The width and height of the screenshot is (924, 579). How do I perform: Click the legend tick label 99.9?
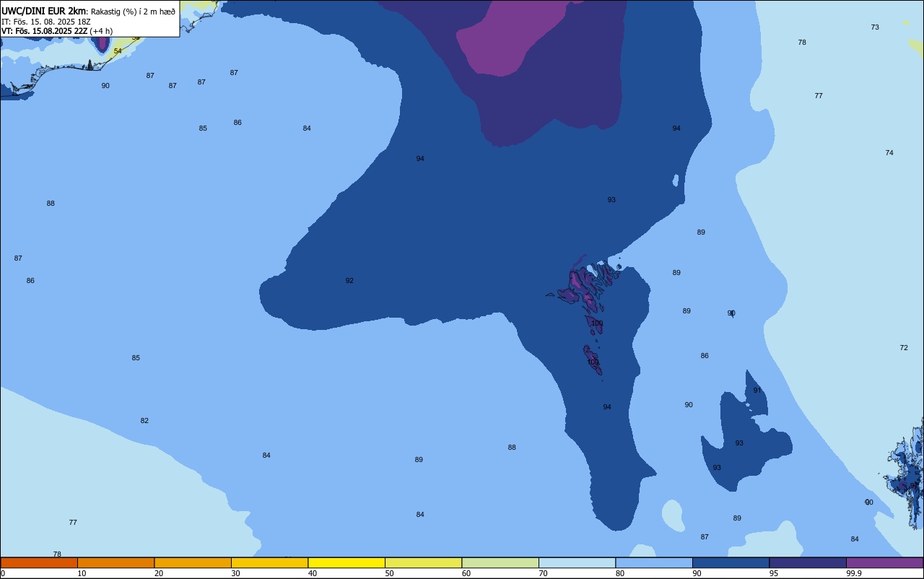[855, 573]
